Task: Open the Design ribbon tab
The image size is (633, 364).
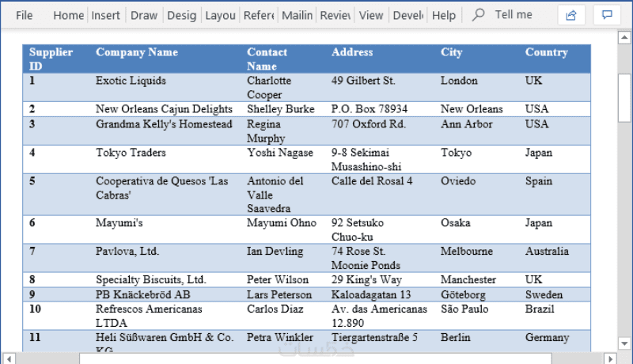Action: 181,15
